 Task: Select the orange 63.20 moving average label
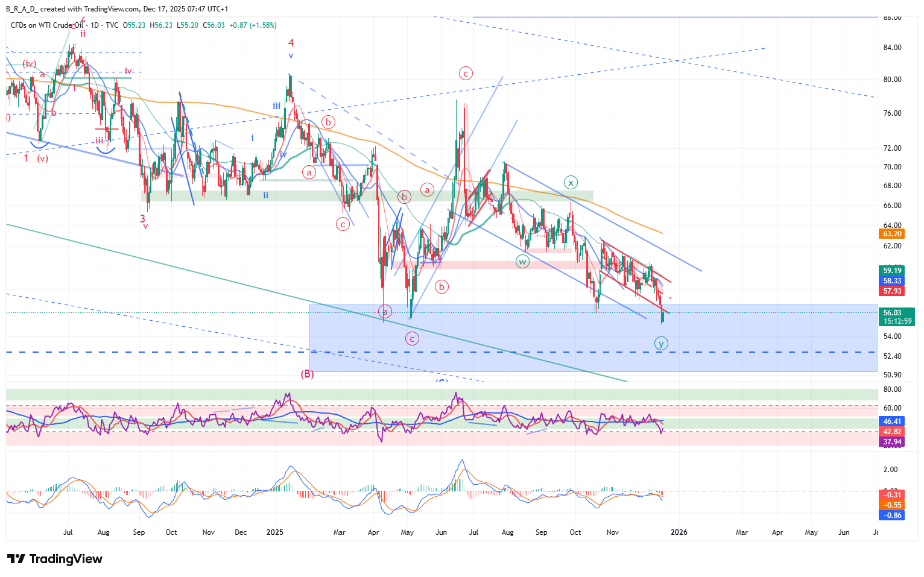[x=893, y=234]
